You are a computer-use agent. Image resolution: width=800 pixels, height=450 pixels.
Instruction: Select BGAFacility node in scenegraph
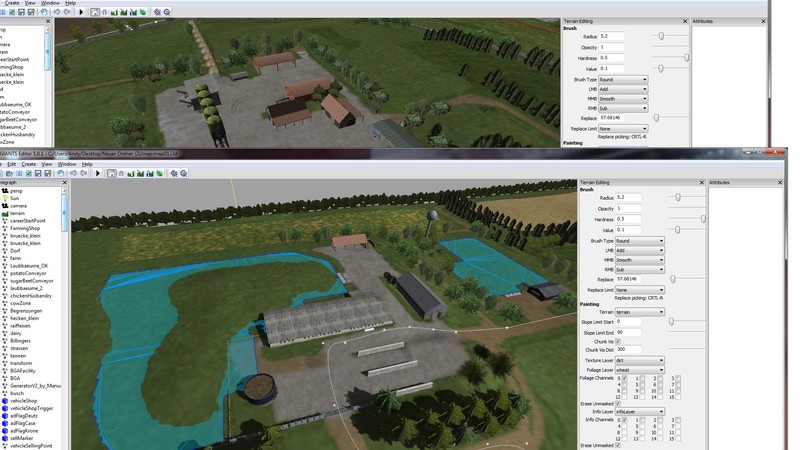(22, 371)
